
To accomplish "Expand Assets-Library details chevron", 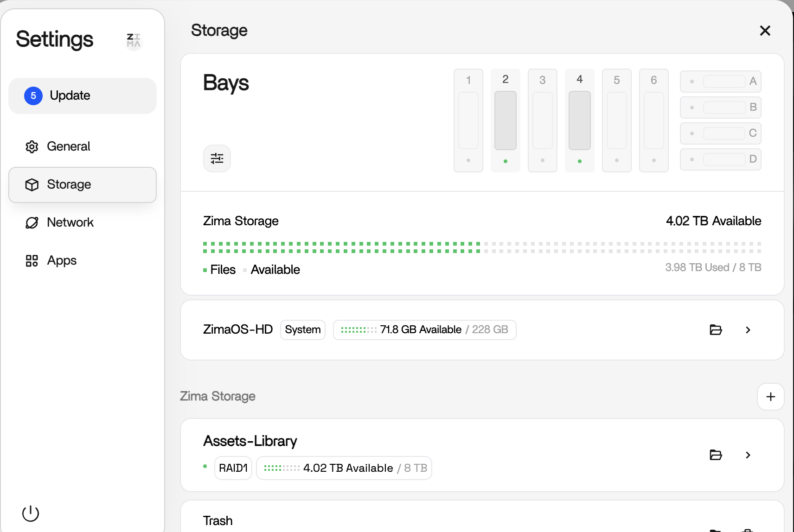I will click(x=748, y=455).
